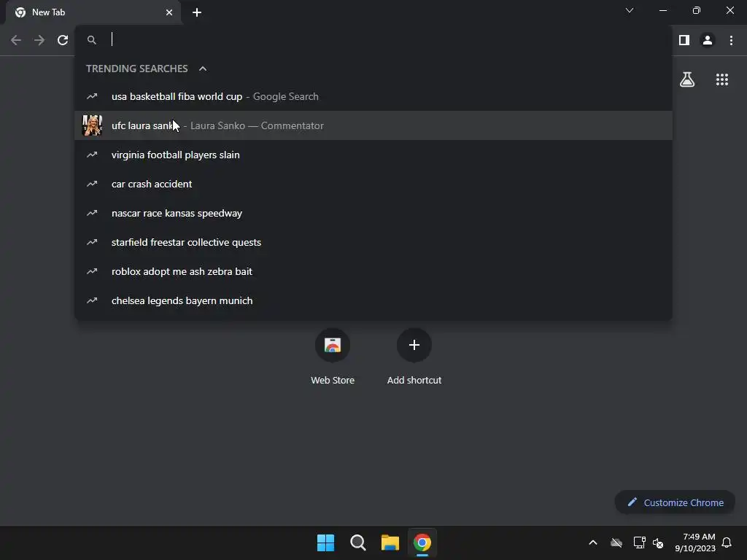Viewport: 747px width, 560px height.
Task: Open the clock showing 7:49 AM
Action: pyautogui.click(x=695, y=542)
